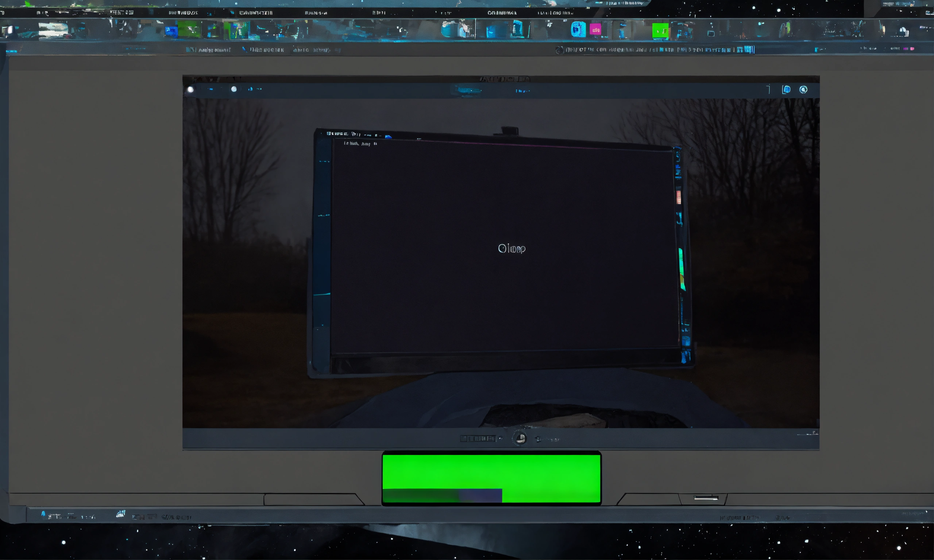Click the circular globe icon at the viewer's top right
This screenshot has width=934, height=560.
[803, 89]
